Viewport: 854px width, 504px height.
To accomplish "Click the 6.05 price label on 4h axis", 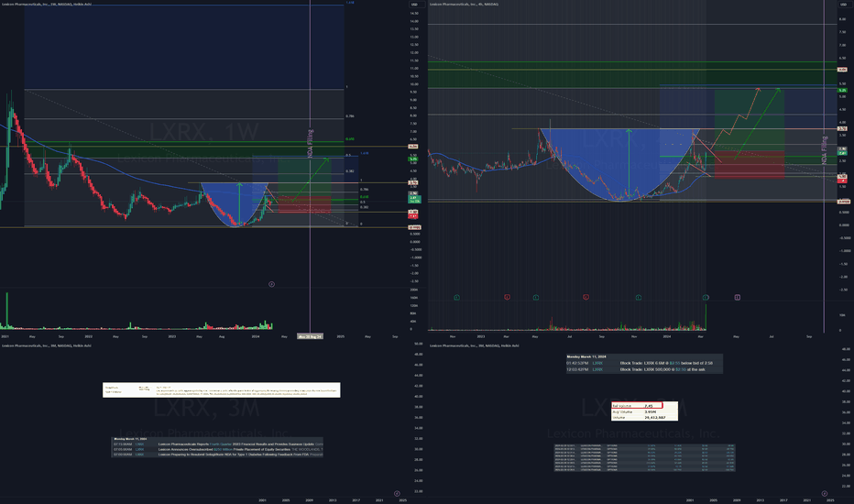I will (x=842, y=70).
